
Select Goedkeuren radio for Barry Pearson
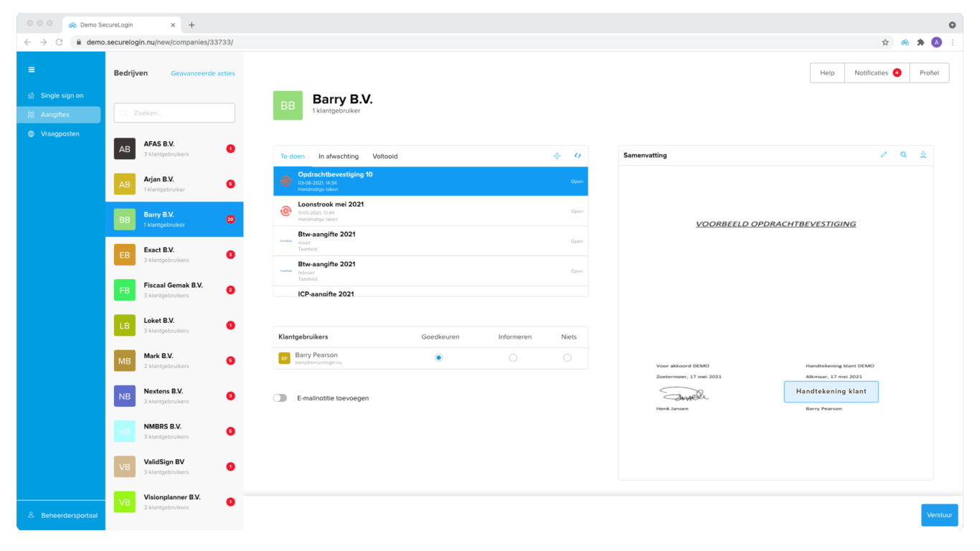pos(438,358)
